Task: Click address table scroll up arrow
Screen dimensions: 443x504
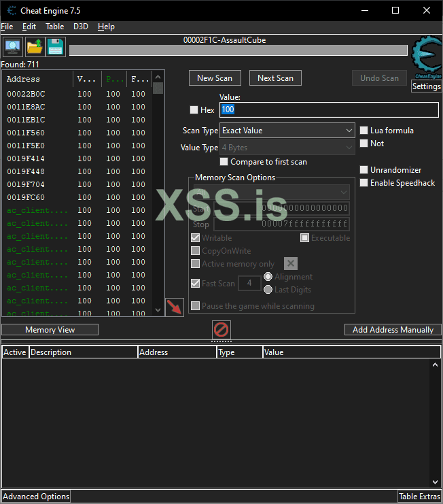Action: tap(435, 365)
